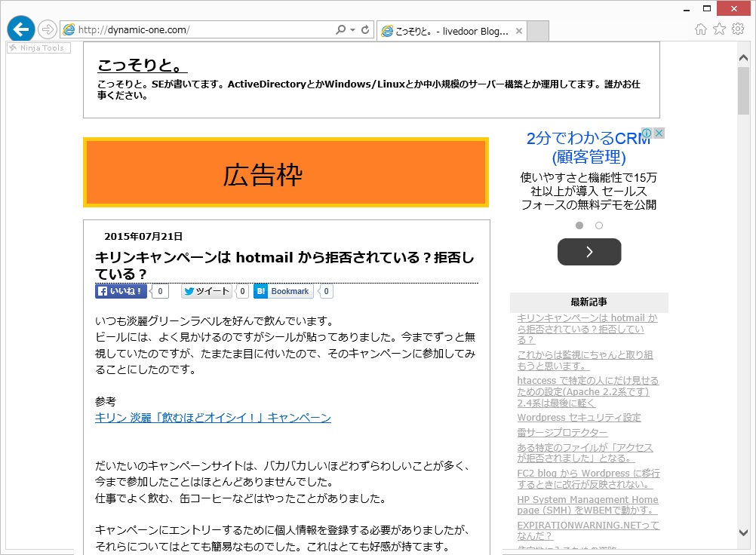Open キリン 淡麗 キャンペーン reference link
Image resolution: width=756 pixels, height=555 pixels.
pyautogui.click(x=213, y=418)
